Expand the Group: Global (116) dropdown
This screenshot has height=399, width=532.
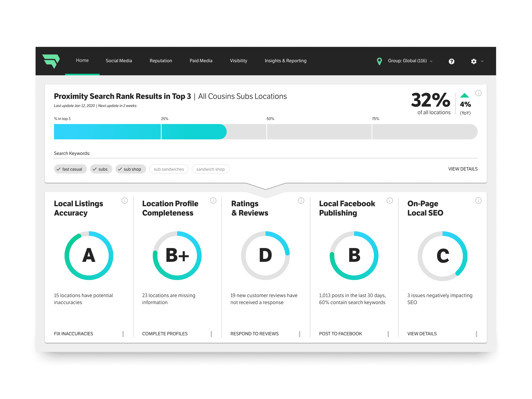[410, 61]
